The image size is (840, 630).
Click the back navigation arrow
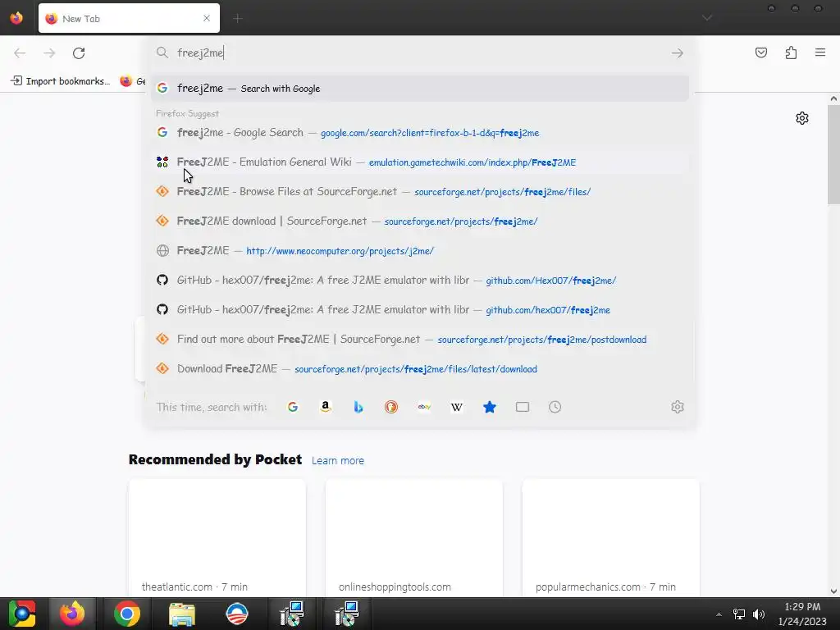tap(20, 53)
